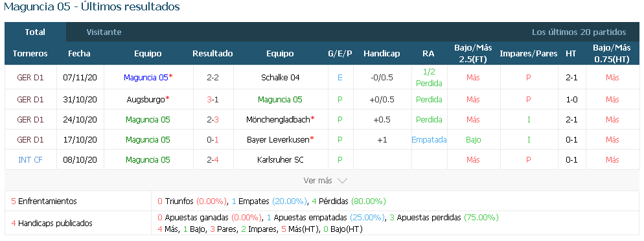The width and height of the screenshot is (644, 241).
Task: Select the Total tab
Action: tap(36, 32)
